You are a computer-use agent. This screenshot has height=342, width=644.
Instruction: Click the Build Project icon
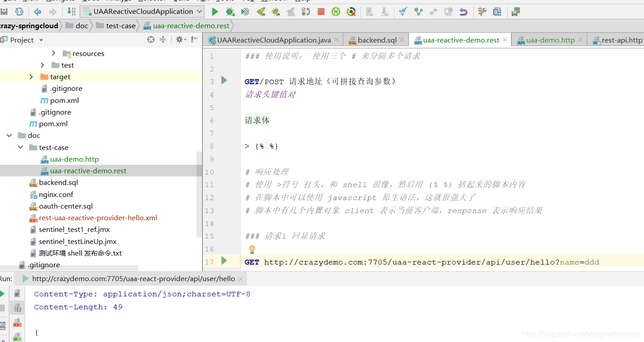[71, 12]
